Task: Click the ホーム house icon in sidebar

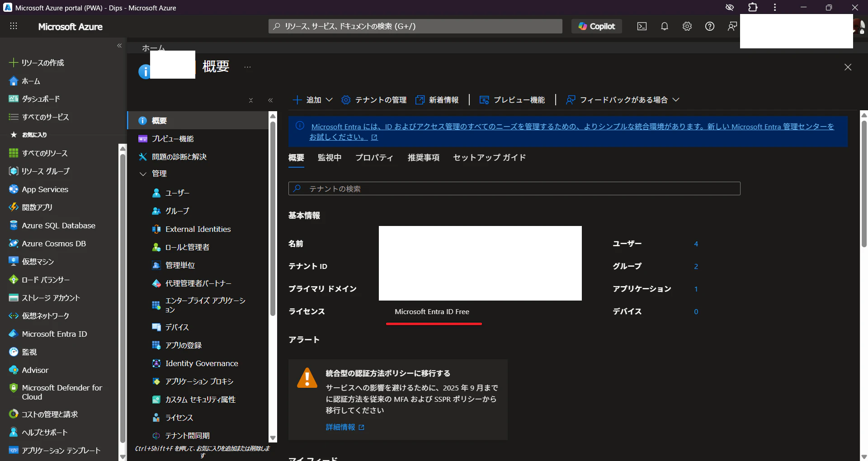Action: point(14,81)
